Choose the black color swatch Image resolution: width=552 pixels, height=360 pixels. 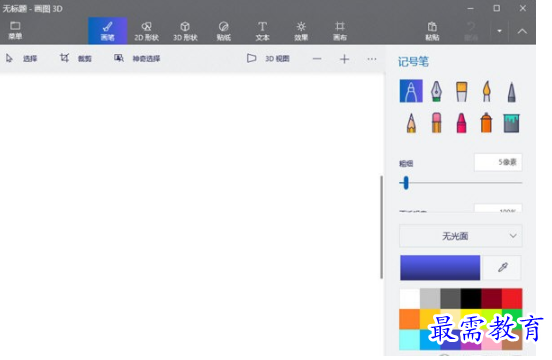click(471, 299)
